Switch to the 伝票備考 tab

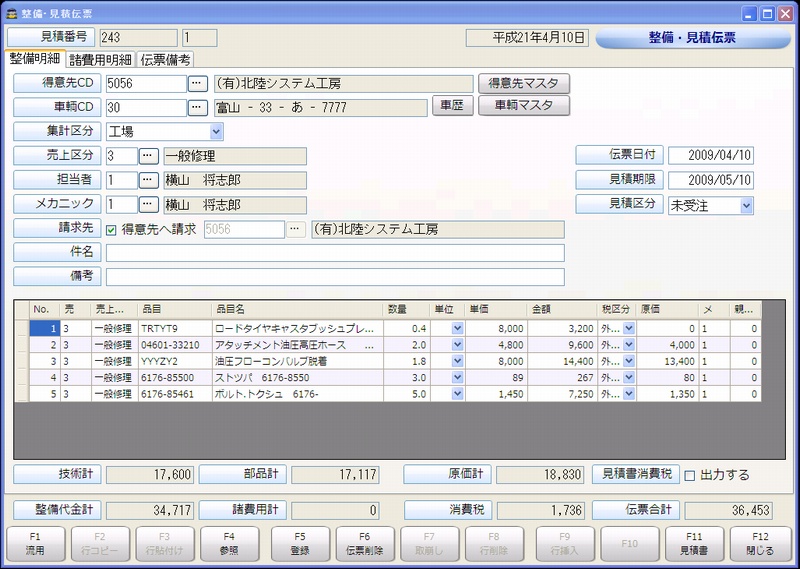[x=166, y=60]
